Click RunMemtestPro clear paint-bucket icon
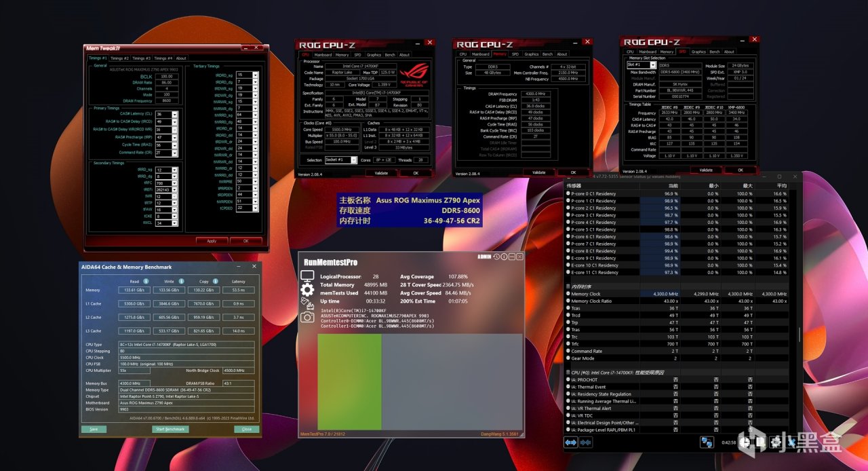The height and width of the screenshot is (471, 868). coord(307,304)
